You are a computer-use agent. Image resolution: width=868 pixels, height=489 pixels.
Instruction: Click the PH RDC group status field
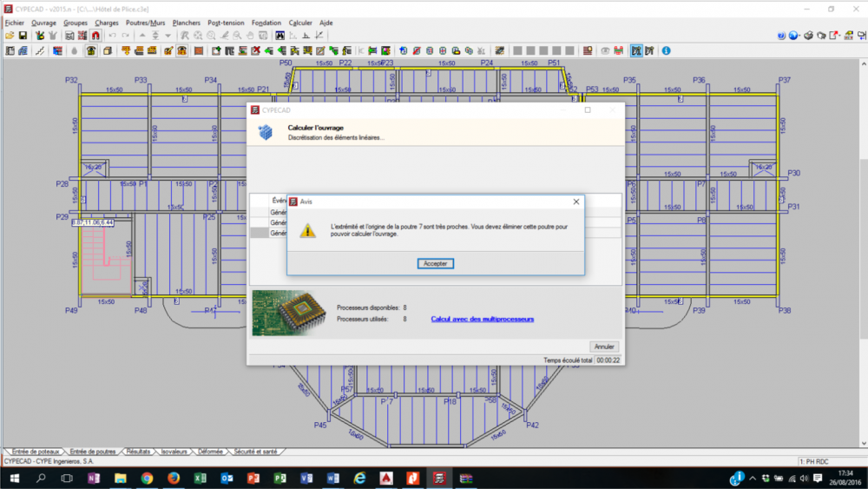[832, 461]
